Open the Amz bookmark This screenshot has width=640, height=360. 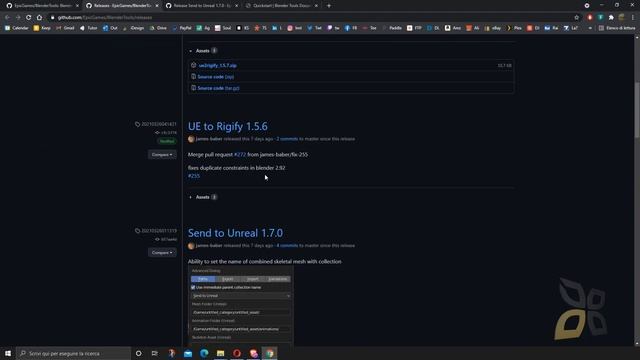(453, 28)
